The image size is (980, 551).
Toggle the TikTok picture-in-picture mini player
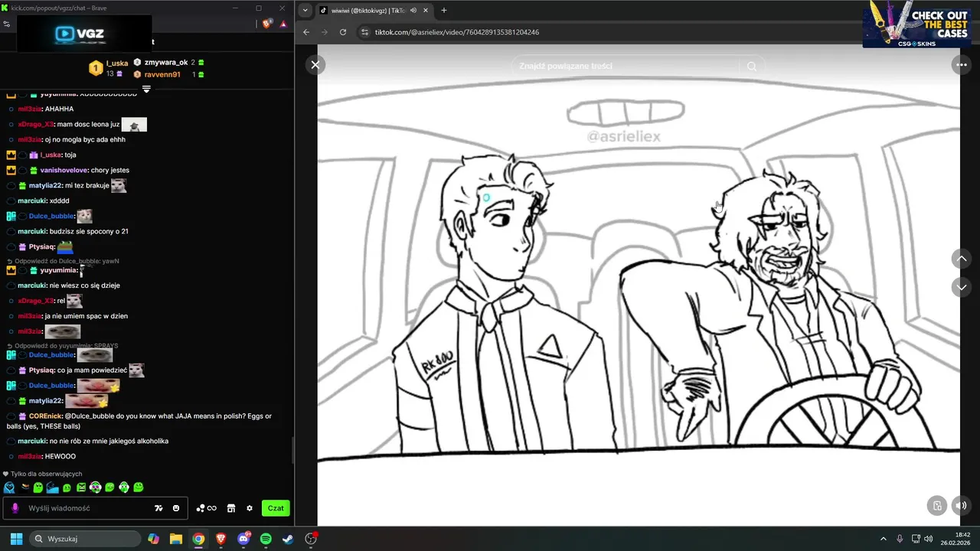click(936, 505)
